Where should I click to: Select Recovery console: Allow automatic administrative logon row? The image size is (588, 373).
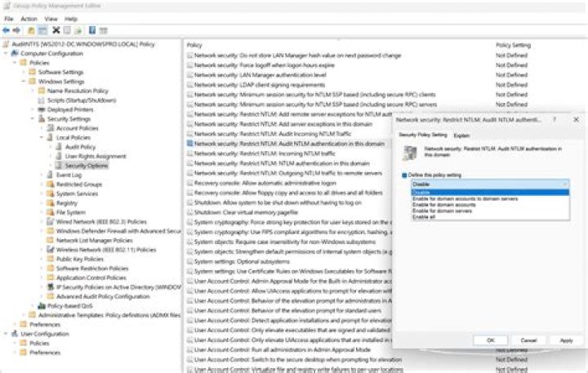click(x=265, y=183)
